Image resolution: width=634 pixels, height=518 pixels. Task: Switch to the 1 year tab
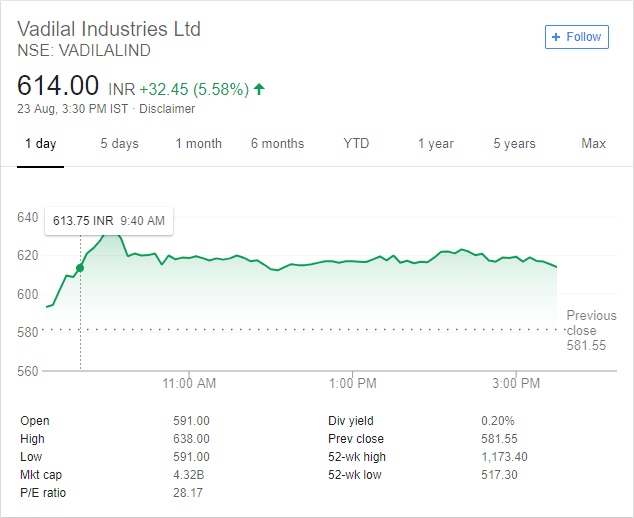pos(435,144)
